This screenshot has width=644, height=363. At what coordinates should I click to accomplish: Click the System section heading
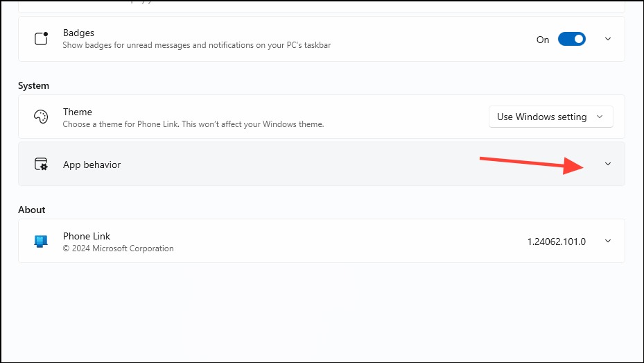[x=34, y=85]
